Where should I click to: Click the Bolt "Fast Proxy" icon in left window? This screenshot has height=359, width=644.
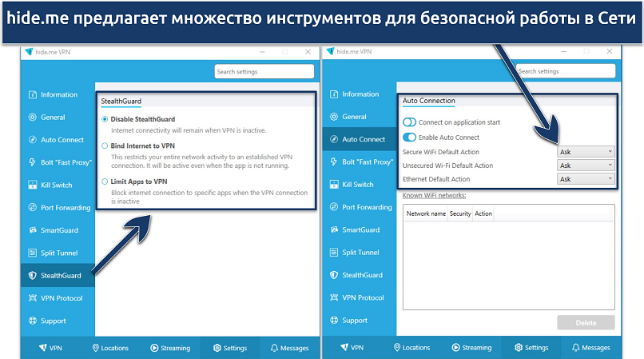point(33,162)
